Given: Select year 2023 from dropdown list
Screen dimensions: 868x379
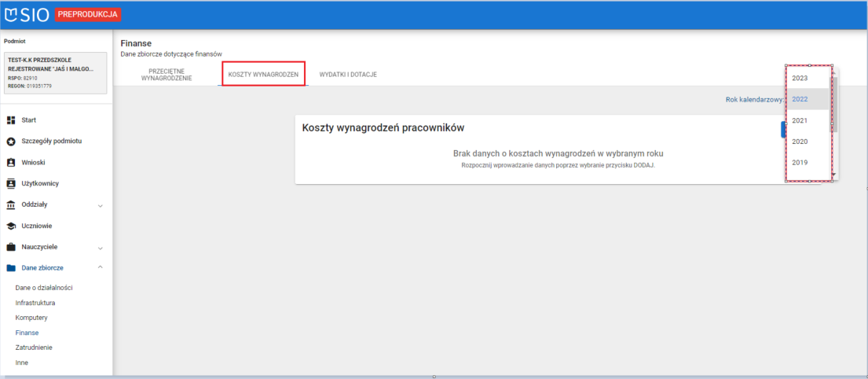Looking at the screenshot, I should 800,78.
